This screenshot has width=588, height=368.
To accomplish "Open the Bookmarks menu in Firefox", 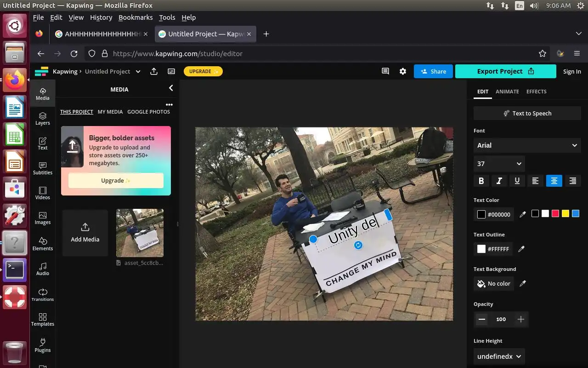I will click(x=136, y=17).
